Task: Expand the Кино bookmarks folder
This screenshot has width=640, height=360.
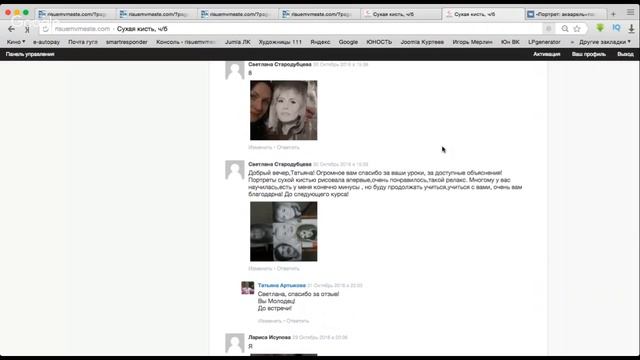Action: [16, 42]
